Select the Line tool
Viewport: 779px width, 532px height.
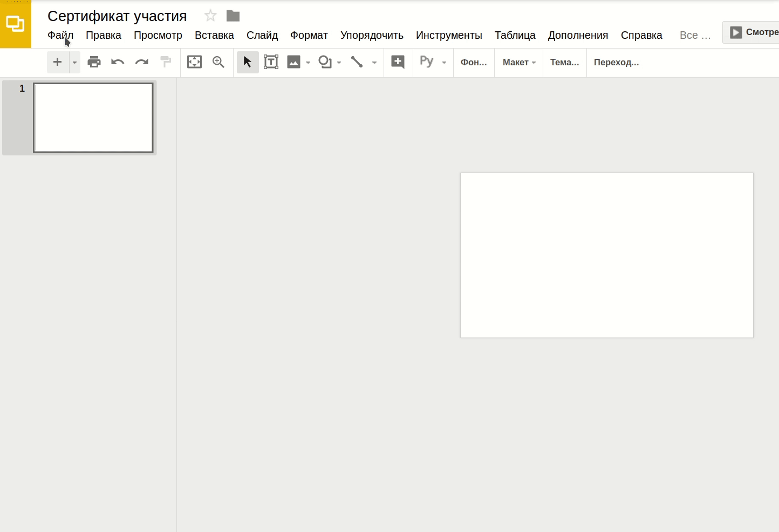point(357,62)
